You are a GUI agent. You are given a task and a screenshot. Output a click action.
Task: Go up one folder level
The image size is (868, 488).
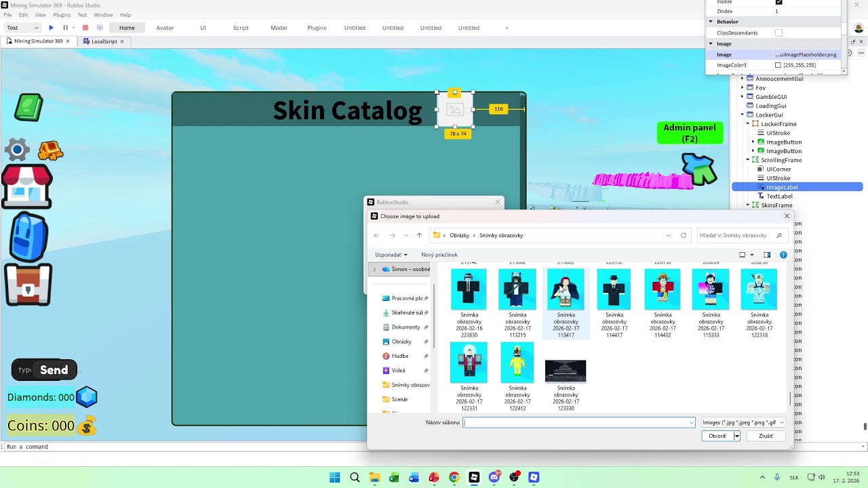point(419,235)
